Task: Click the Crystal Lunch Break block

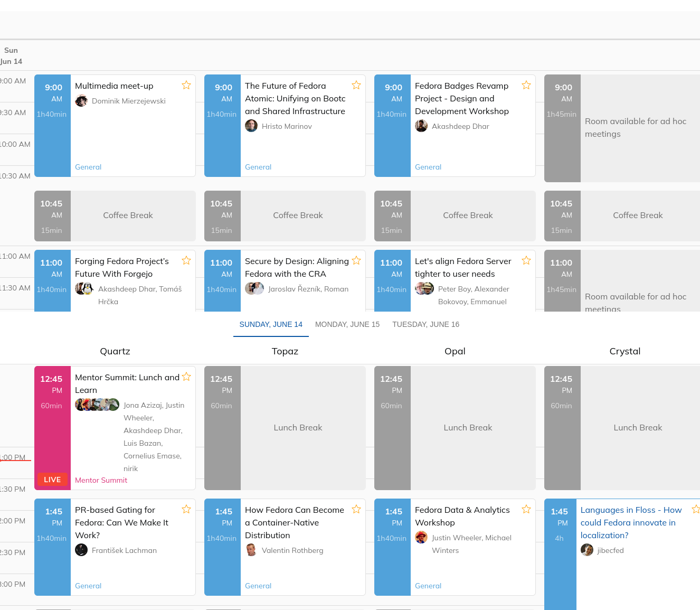Action: click(622, 428)
